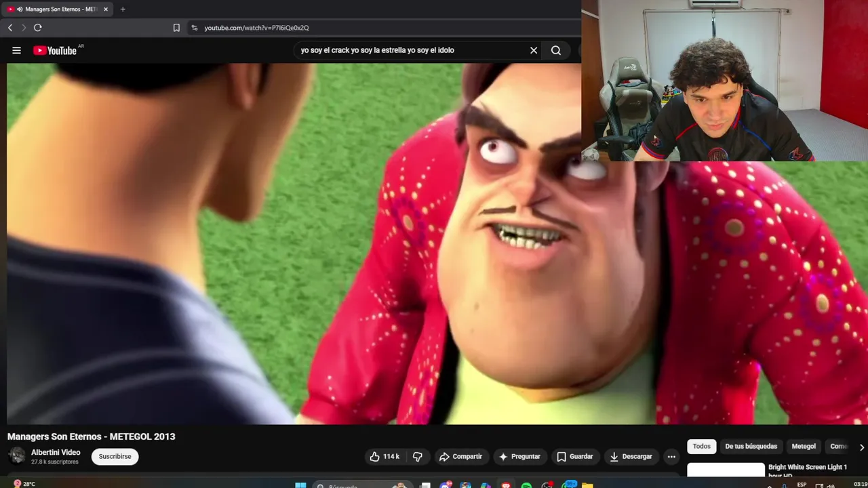Bookmark this page icon
Viewport: 868px width, 488px height.
pyautogui.click(x=176, y=28)
